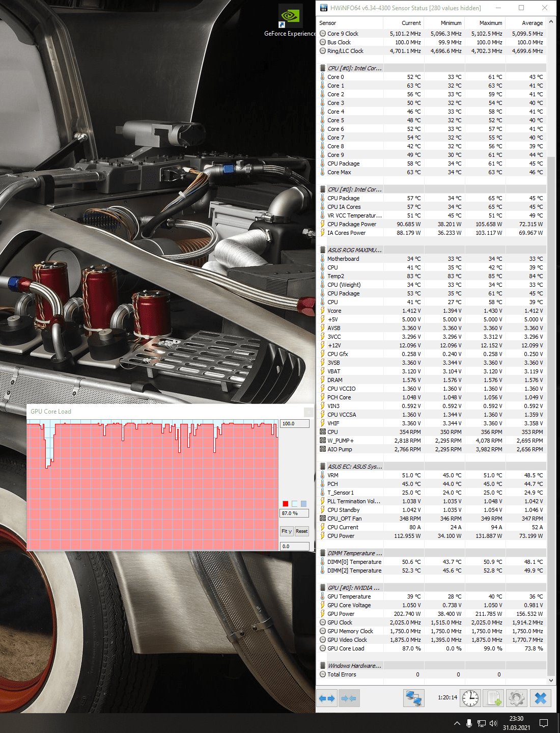This screenshot has height=733, width=560.
Task: Select the Motherboard temperature row
Action: coord(431,259)
